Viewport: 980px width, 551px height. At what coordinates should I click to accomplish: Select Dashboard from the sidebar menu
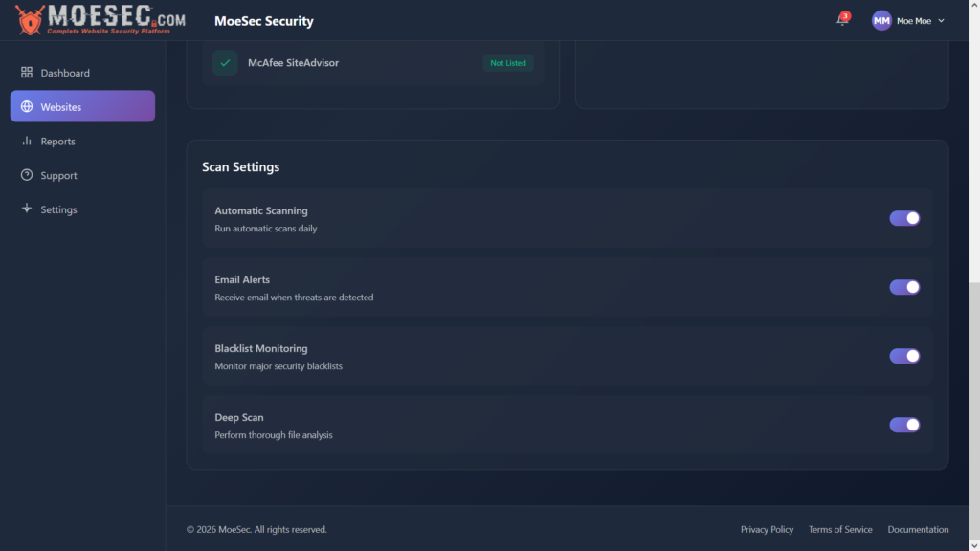[x=63, y=72]
